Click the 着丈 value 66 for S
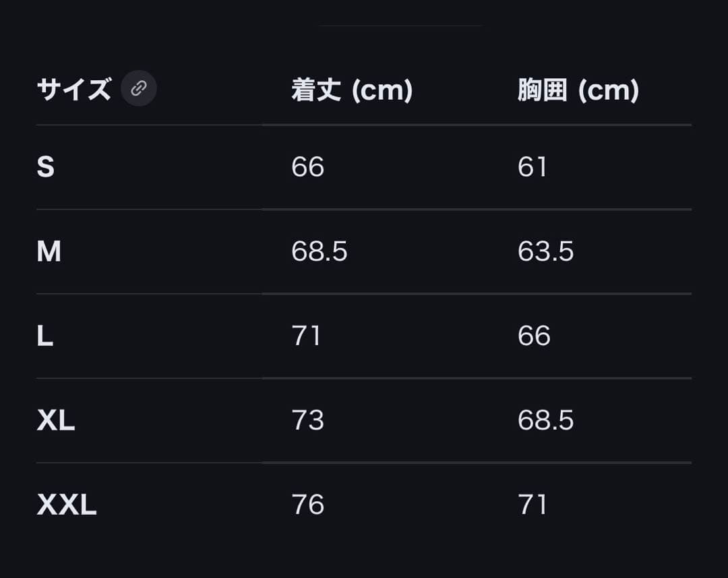 307,167
